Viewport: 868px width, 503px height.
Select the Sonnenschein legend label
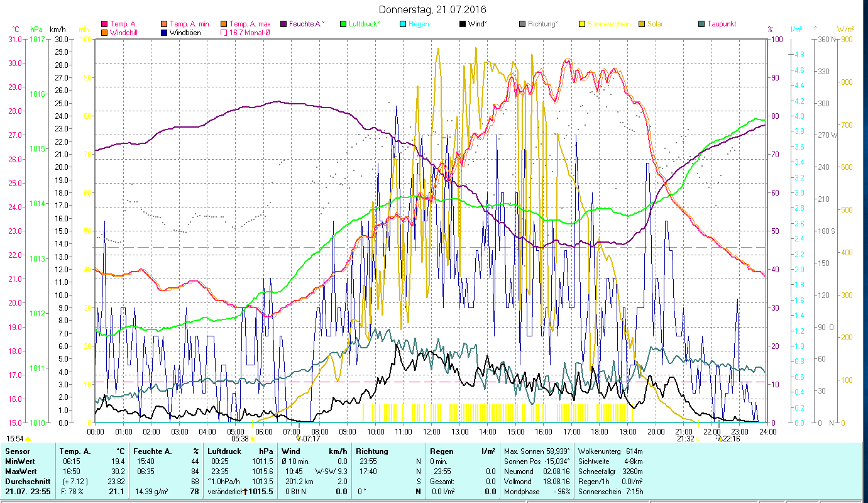(608, 24)
